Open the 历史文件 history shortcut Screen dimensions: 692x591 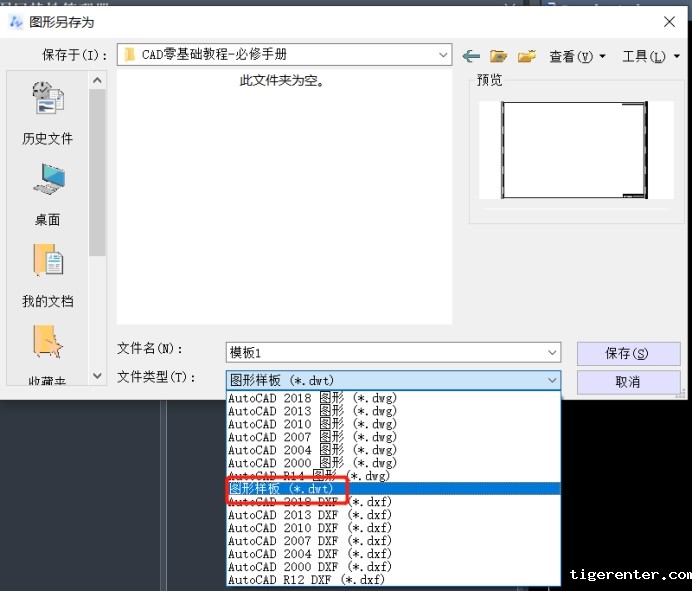click(x=47, y=114)
